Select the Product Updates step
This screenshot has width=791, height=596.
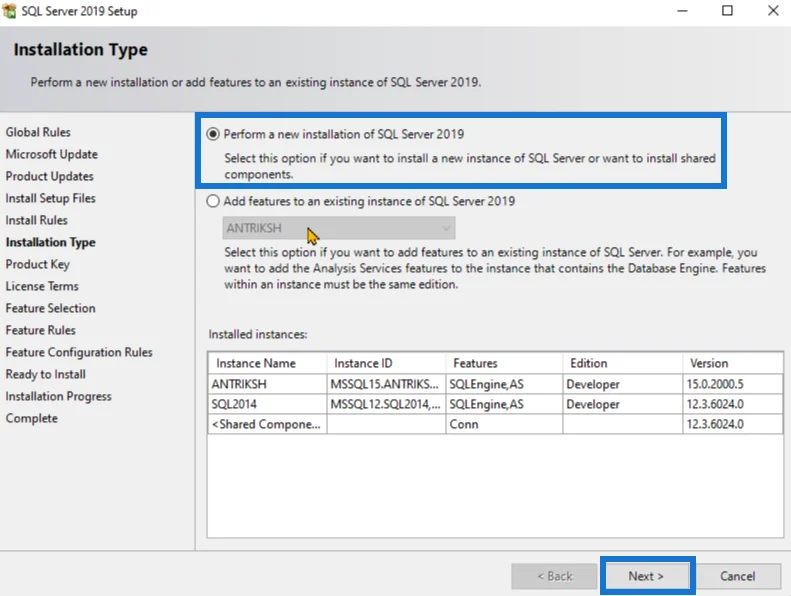pyautogui.click(x=50, y=177)
